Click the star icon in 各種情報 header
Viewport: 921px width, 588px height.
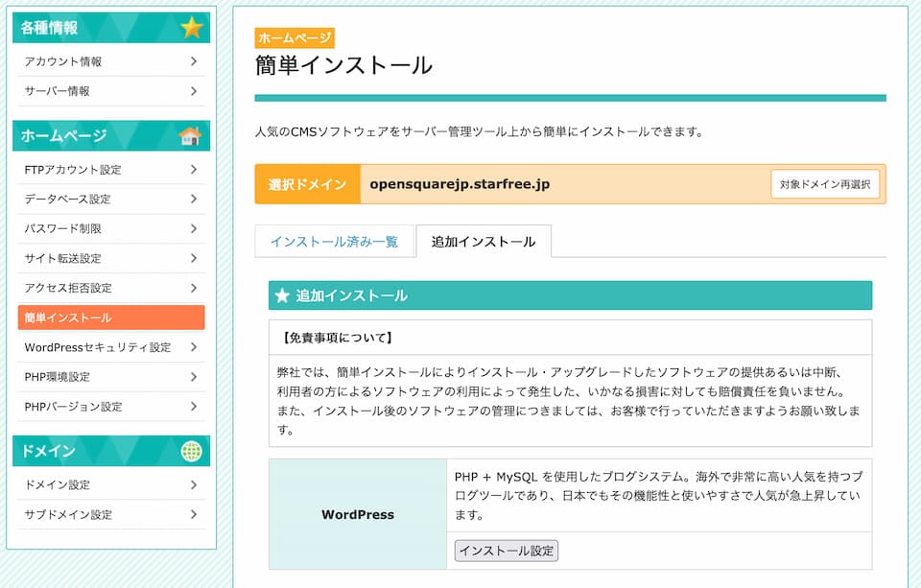pos(192,28)
